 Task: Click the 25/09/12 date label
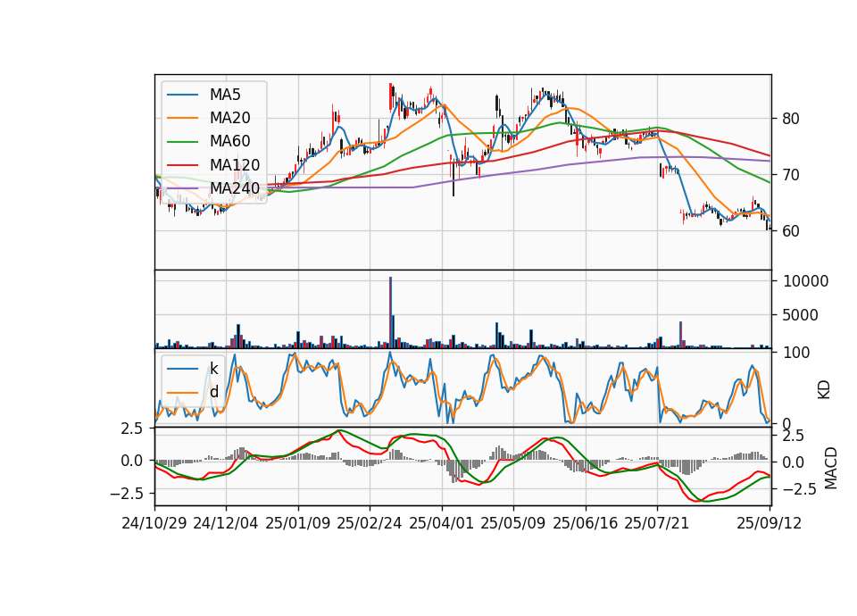point(770,523)
